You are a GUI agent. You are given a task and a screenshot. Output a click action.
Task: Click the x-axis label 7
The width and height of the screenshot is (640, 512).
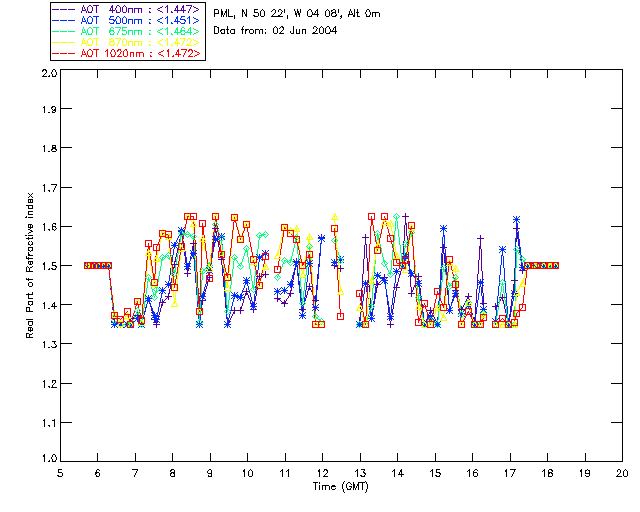135,473
